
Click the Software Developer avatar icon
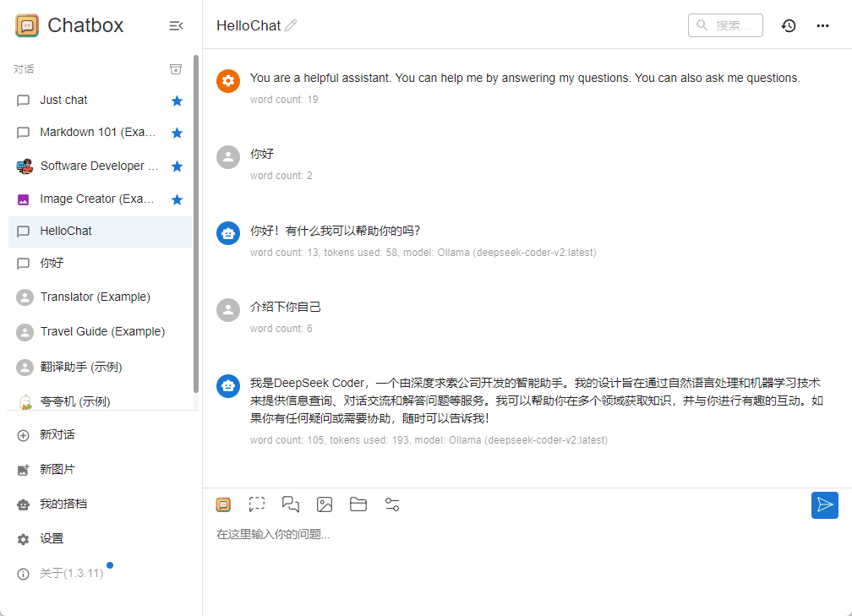(x=25, y=166)
